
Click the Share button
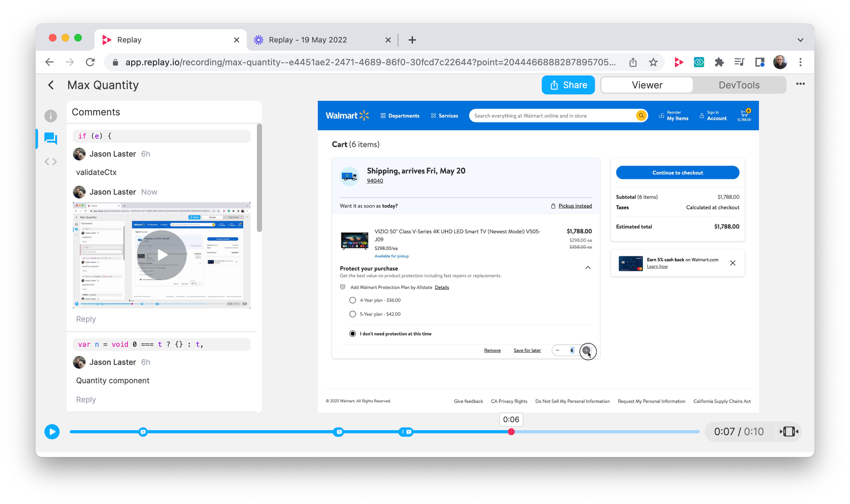click(568, 85)
